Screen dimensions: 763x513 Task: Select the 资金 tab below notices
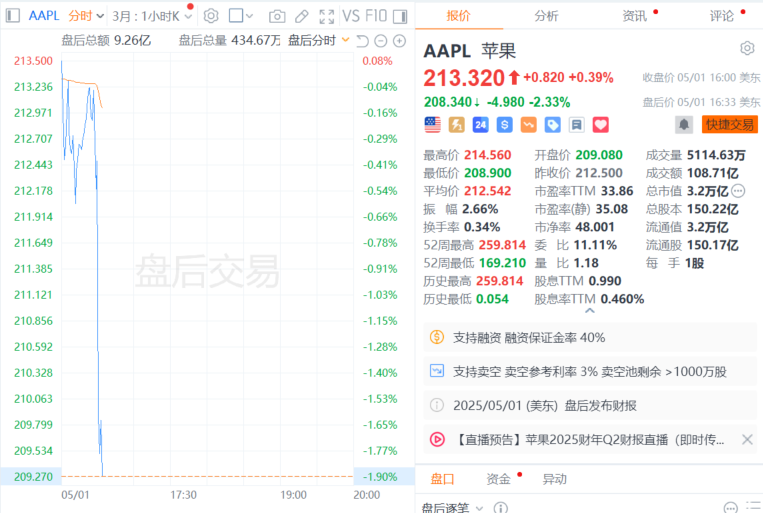498,479
